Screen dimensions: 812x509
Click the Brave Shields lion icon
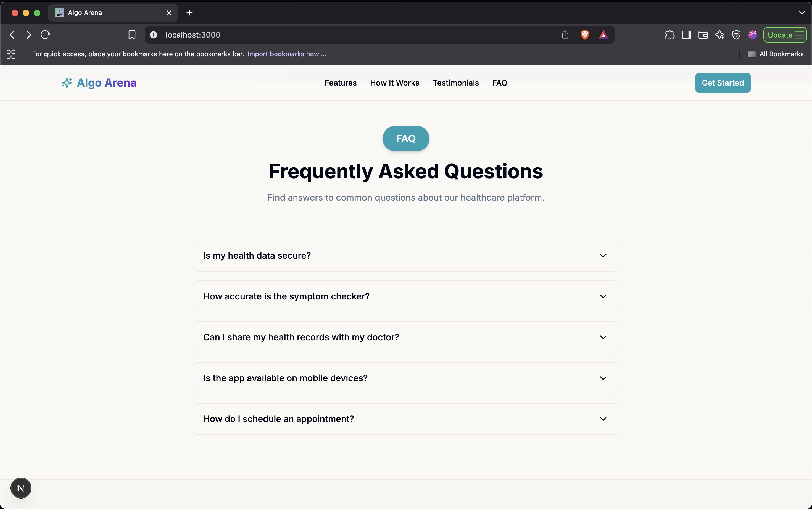(x=585, y=35)
